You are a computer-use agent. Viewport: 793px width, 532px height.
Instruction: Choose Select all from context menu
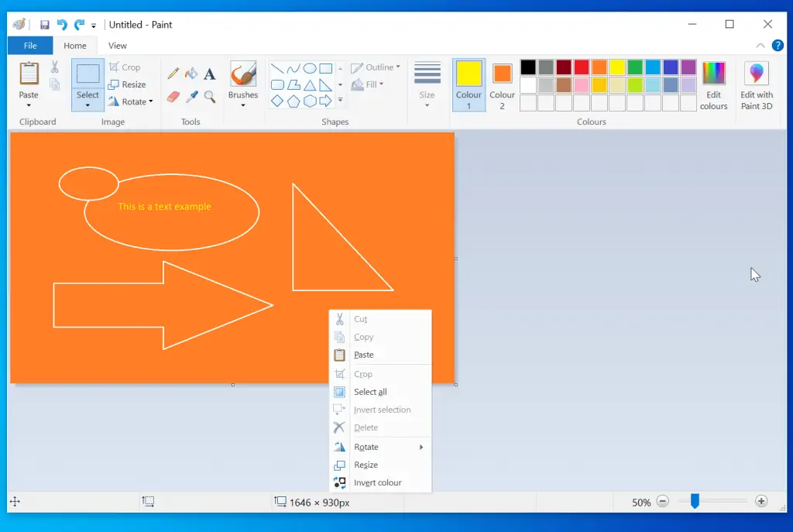coord(370,392)
